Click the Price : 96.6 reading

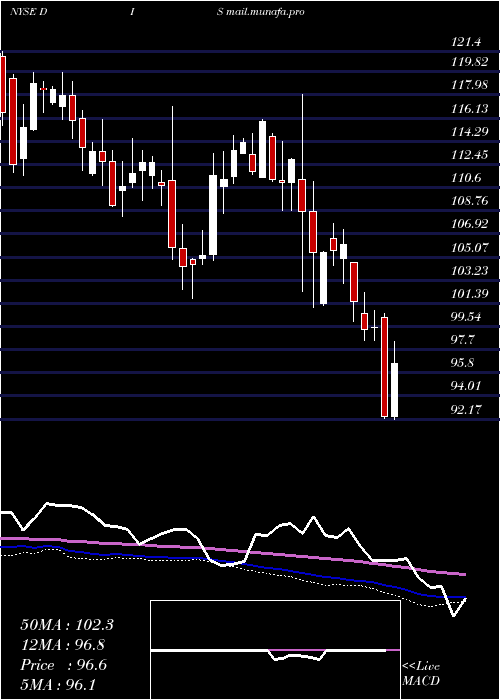(63, 665)
